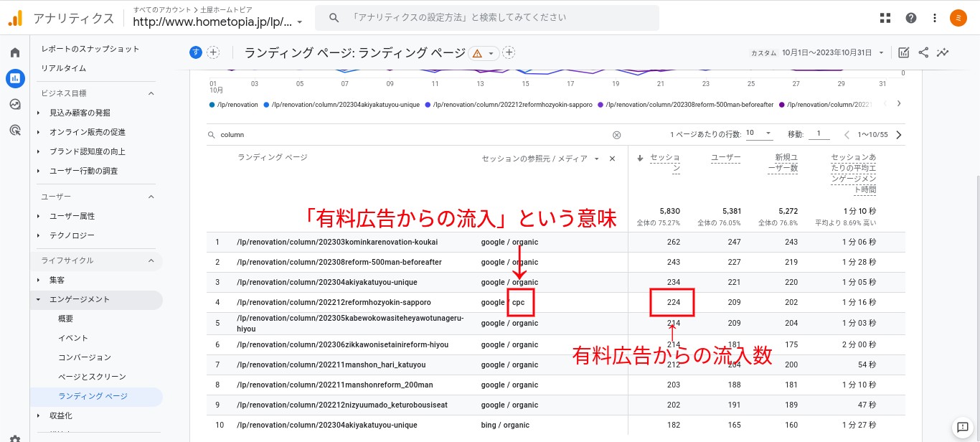980x442 pixels.
Task: Expand the 集客 menu item
Action: pos(57,280)
